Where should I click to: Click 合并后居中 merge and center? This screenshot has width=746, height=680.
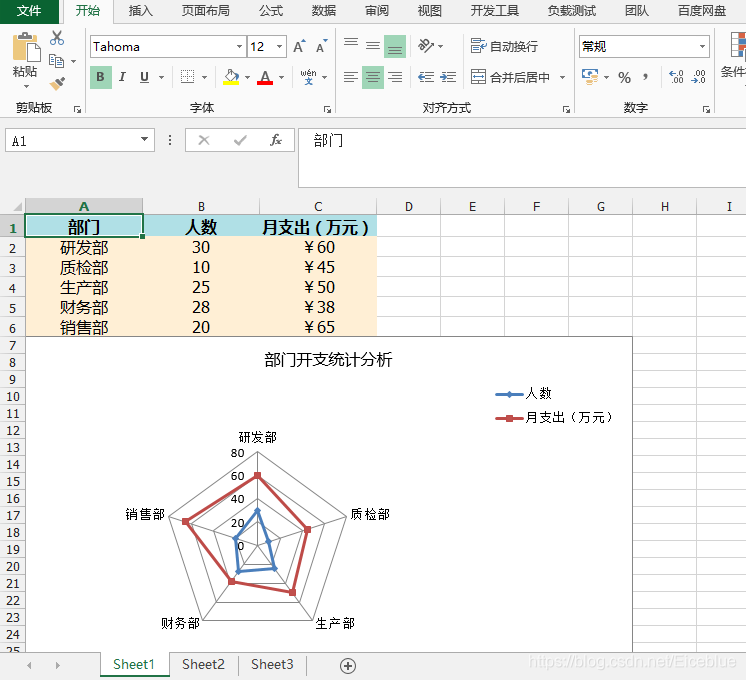click(510, 77)
